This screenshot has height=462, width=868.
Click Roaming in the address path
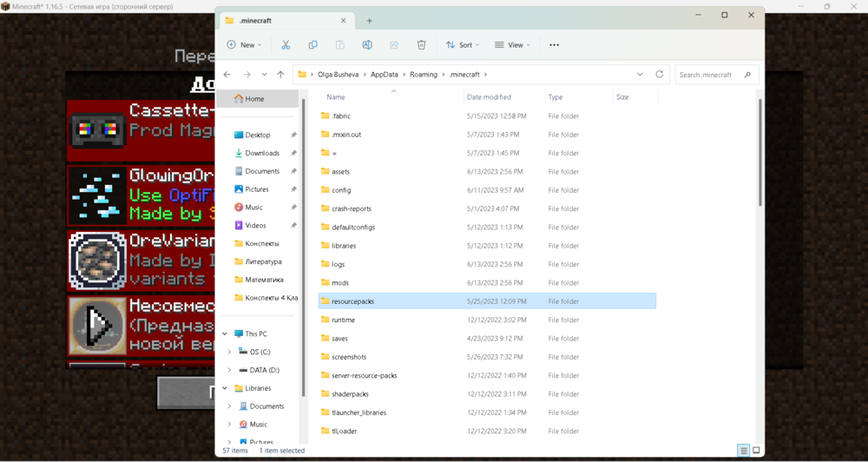pyautogui.click(x=424, y=74)
